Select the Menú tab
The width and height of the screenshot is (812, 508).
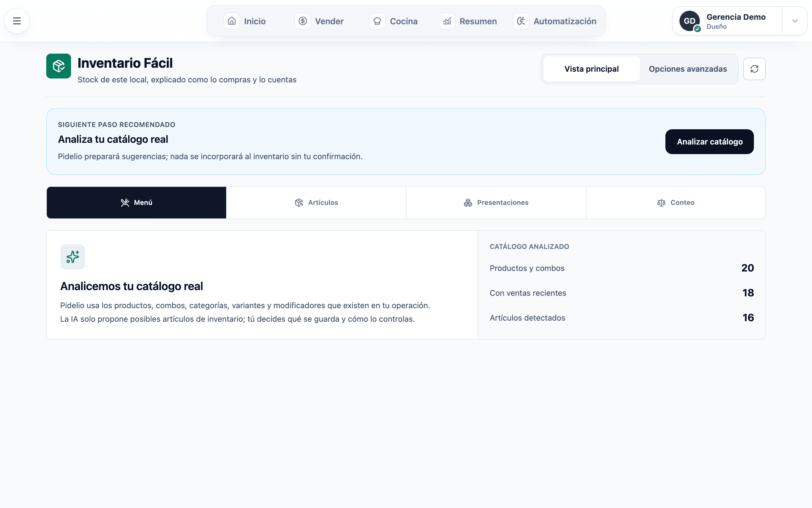coord(136,203)
